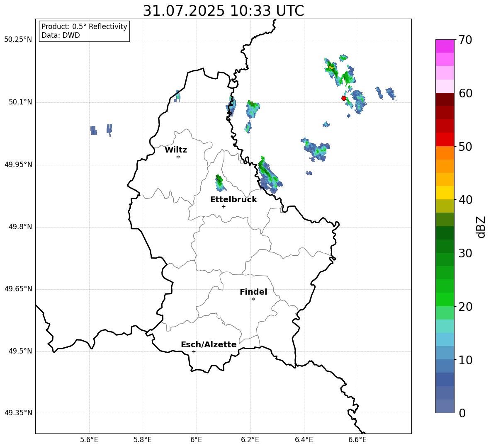This screenshot has height=448, width=491.
Task: Click the 60 value on the colorbar
Action: click(x=465, y=93)
